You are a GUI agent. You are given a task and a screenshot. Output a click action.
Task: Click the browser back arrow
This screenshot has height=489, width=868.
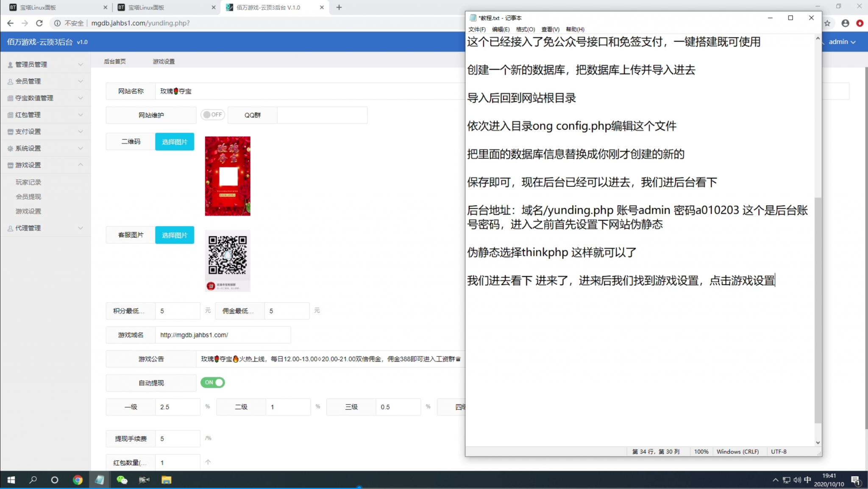10,23
